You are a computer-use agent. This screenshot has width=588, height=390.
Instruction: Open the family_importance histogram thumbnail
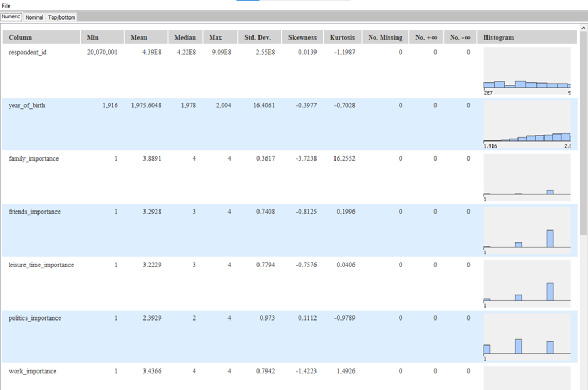point(527,177)
